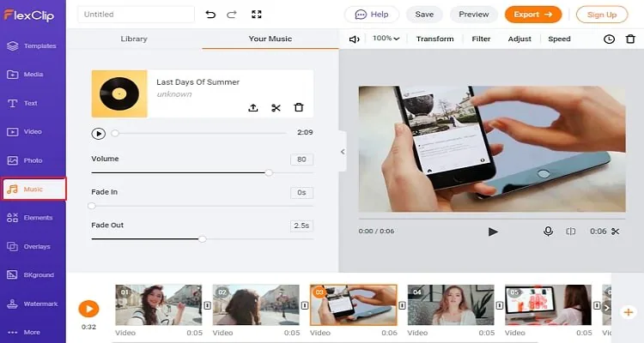Play the Last Days Of Summer track
This screenshot has height=343, width=644.
pyautogui.click(x=98, y=134)
